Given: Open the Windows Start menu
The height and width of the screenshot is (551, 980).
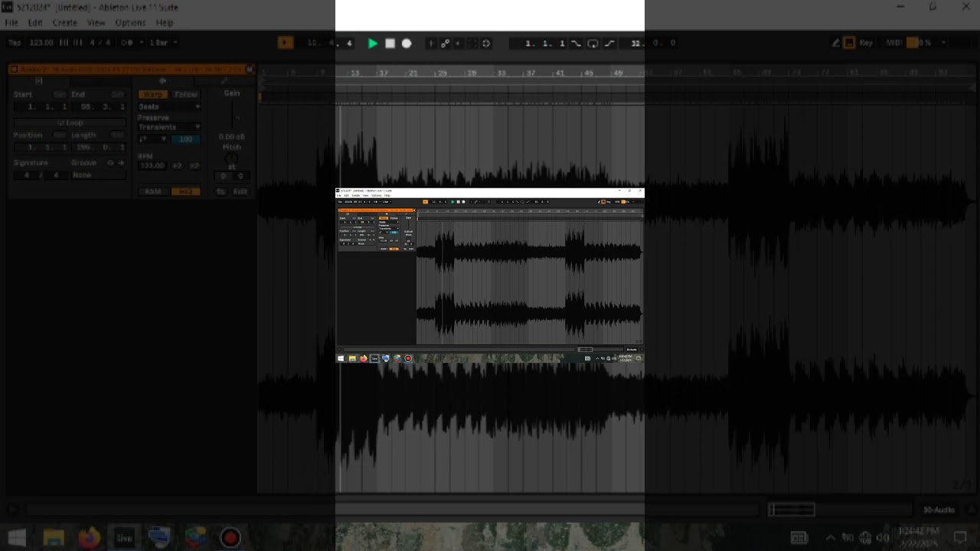Looking at the screenshot, I should tap(17, 537).
